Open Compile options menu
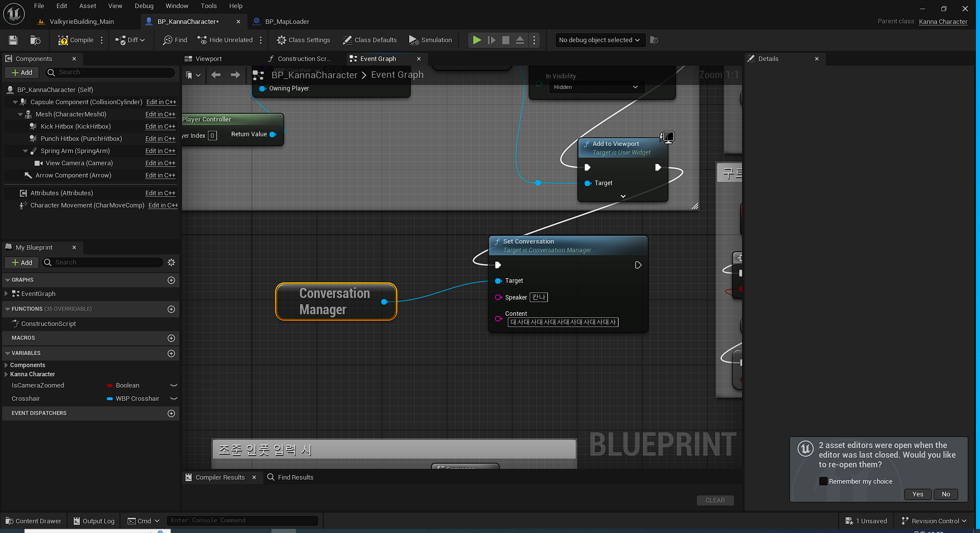 point(102,40)
